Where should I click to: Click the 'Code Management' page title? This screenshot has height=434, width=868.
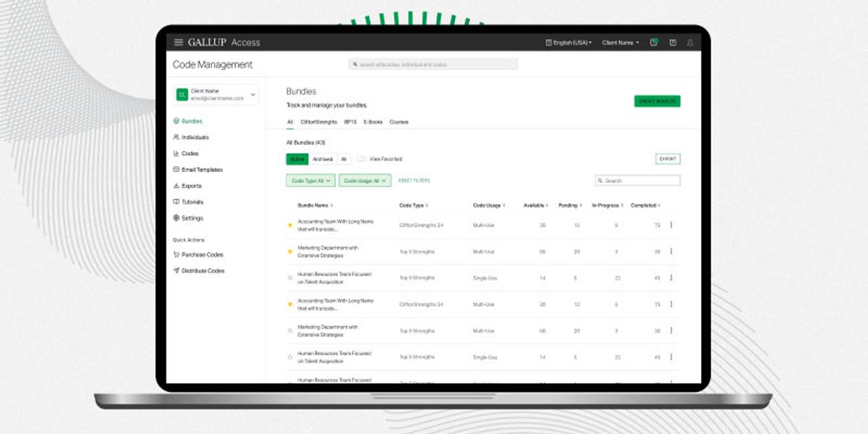[x=213, y=64]
